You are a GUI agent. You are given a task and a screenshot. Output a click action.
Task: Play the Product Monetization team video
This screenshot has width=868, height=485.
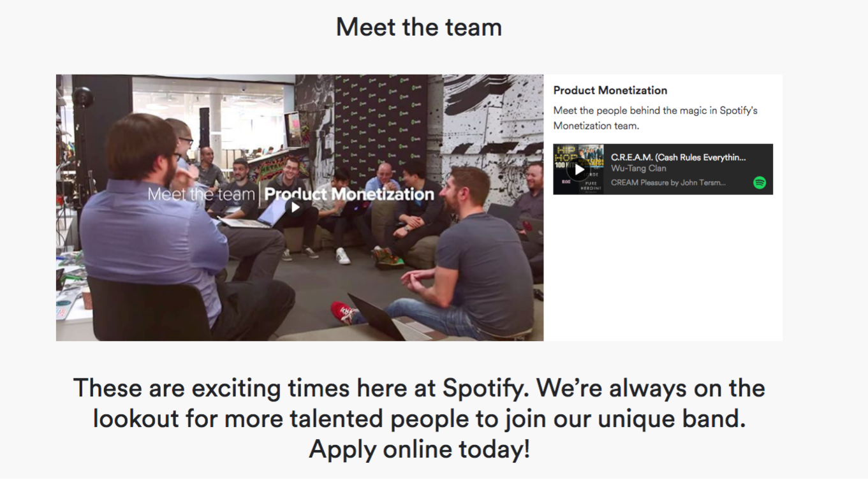[295, 207]
